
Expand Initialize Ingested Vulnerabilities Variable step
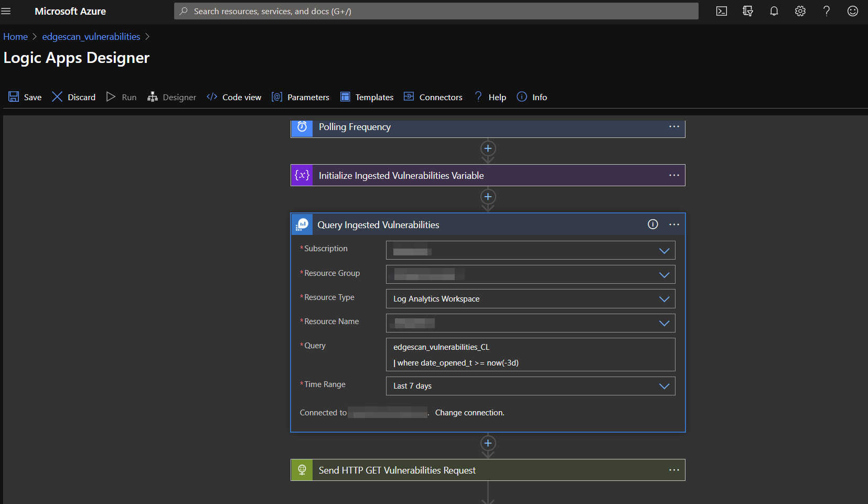[488, 175]
